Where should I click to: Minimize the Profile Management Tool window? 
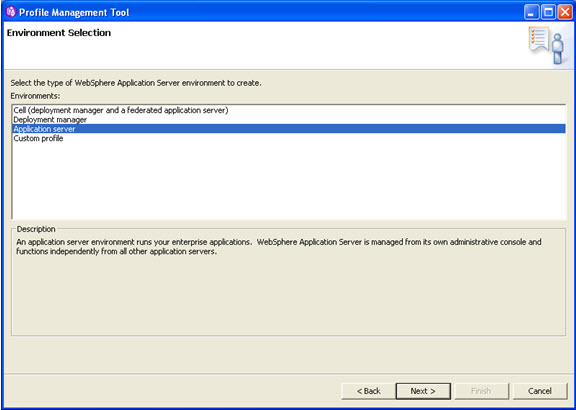531,13
